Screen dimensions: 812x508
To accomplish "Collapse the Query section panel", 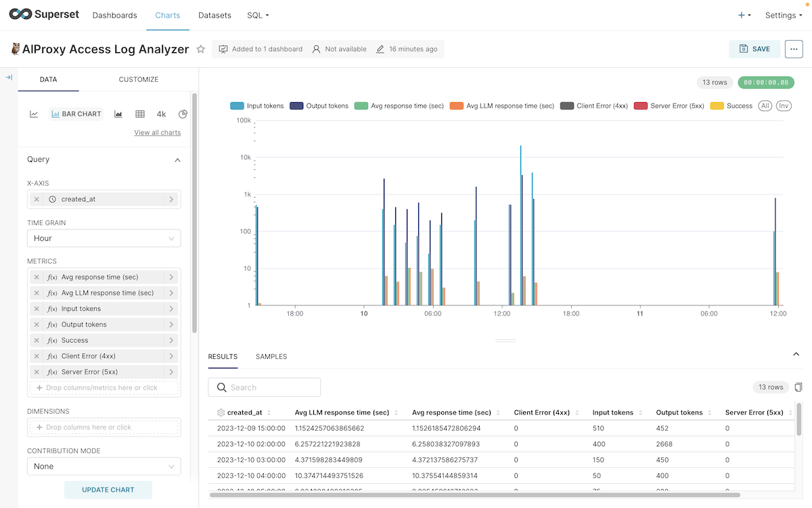I will [177, 159].
